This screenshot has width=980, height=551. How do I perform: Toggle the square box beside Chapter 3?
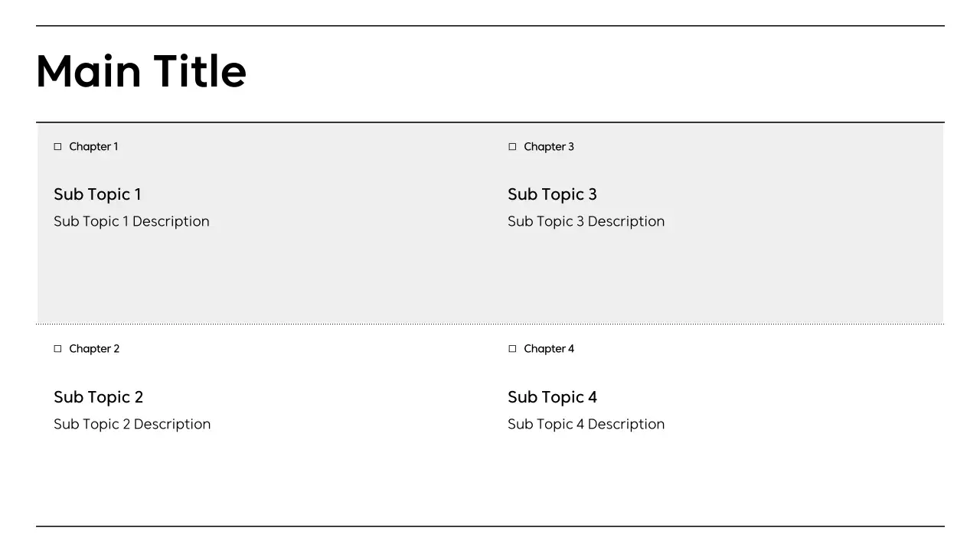(x=512, y=146)
